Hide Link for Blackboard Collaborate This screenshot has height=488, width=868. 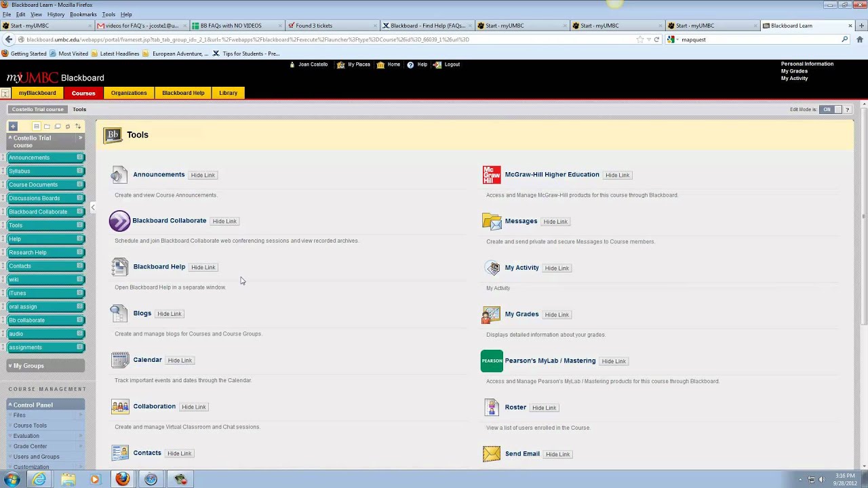tap(224, 221)
